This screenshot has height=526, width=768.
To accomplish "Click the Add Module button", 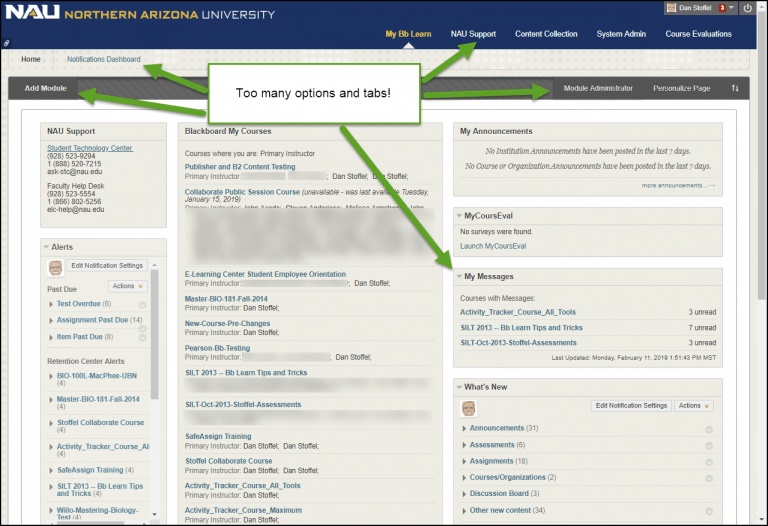I will point(46,88).
